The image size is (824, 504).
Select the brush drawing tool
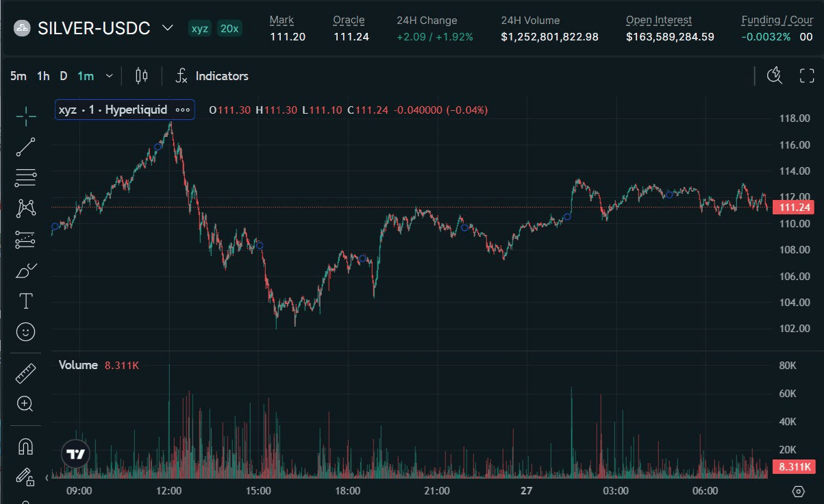[25, 270]
